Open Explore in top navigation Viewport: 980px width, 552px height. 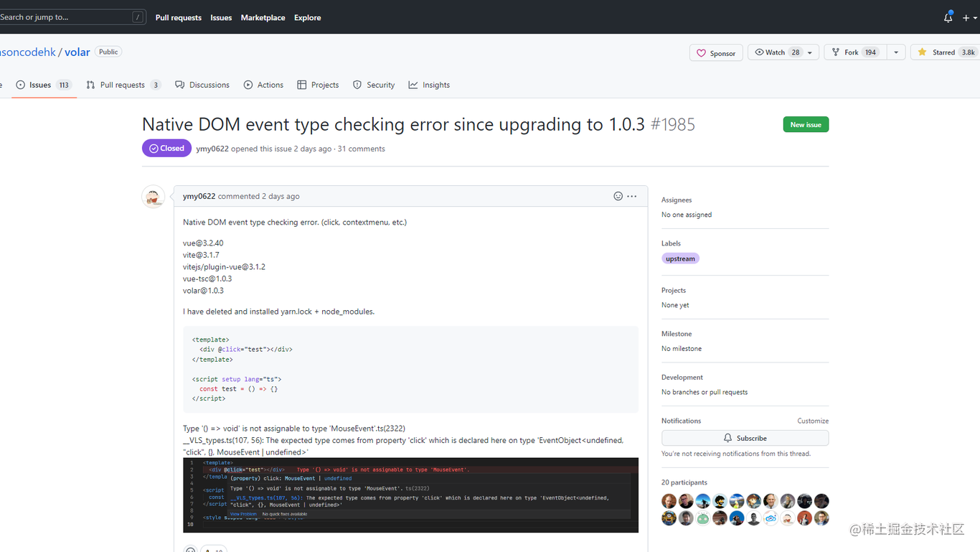click(x=307, y=17)
